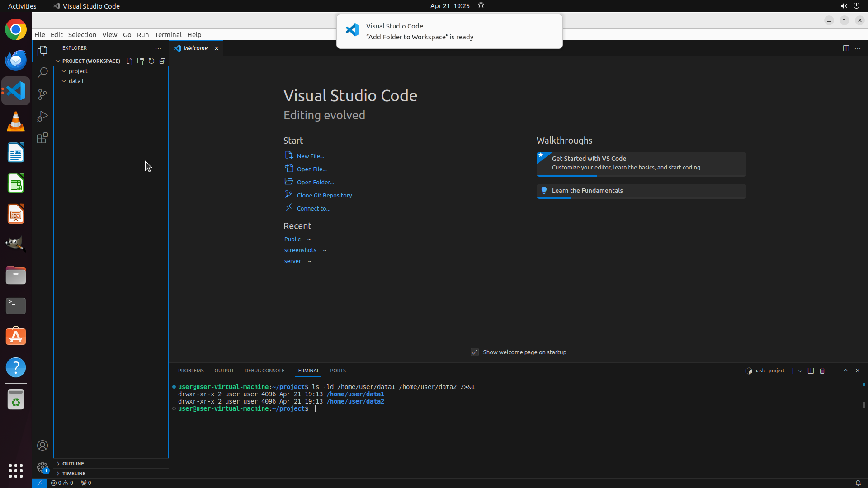
Task: Expand the OUTLINE section
Action: pyautogui.click(x=73, y=464)
